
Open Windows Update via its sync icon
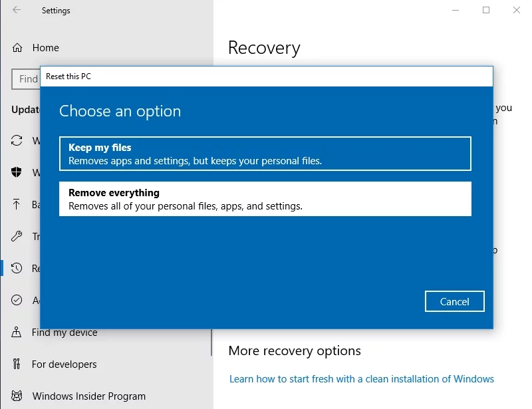pos(17,141)
